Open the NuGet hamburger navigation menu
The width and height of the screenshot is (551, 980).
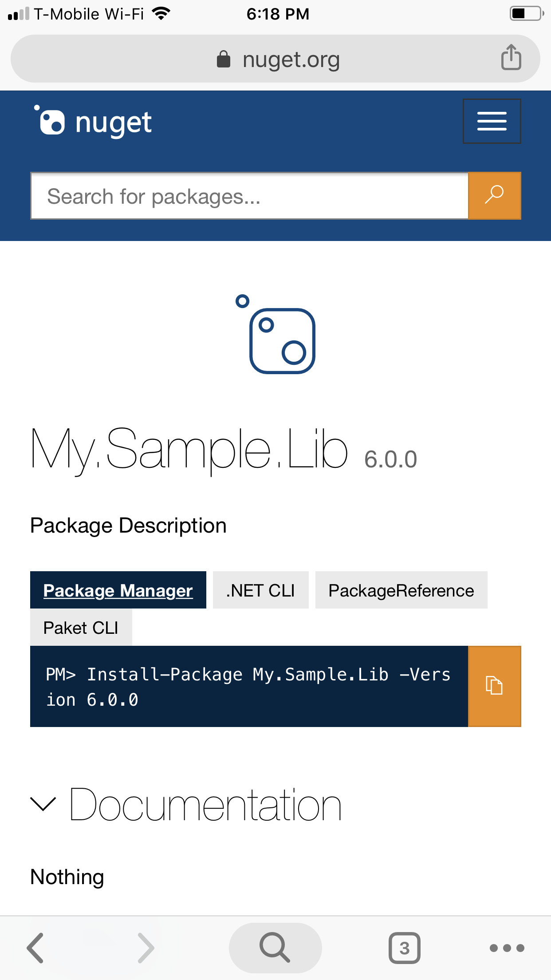pyautogui.click(x=492, y=121)
